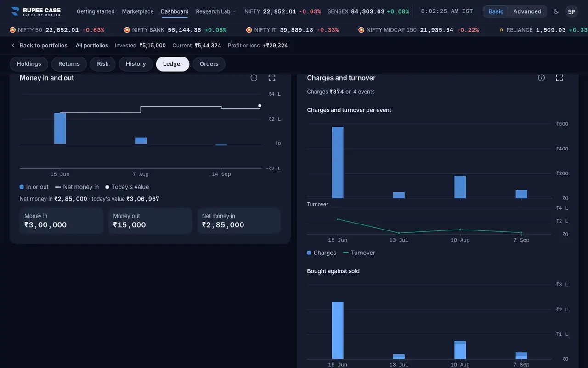Click NIFTY IT ticker icon
588x368 pixels.
(249, 30)
